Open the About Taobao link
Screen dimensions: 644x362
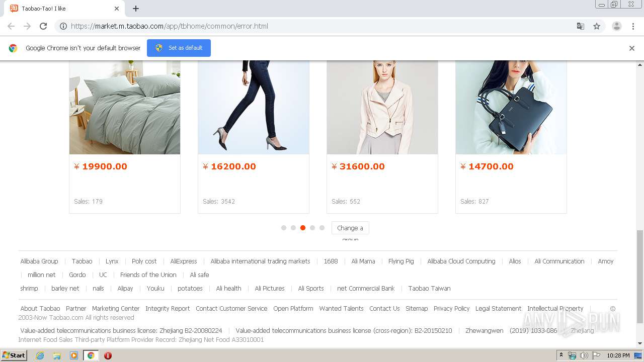[x=40, y=309]
